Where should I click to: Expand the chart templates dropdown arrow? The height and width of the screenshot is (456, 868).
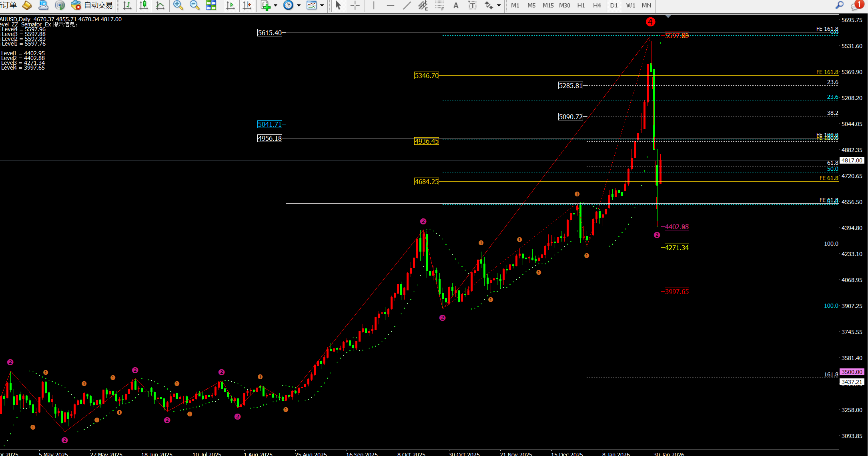(322, 5)
